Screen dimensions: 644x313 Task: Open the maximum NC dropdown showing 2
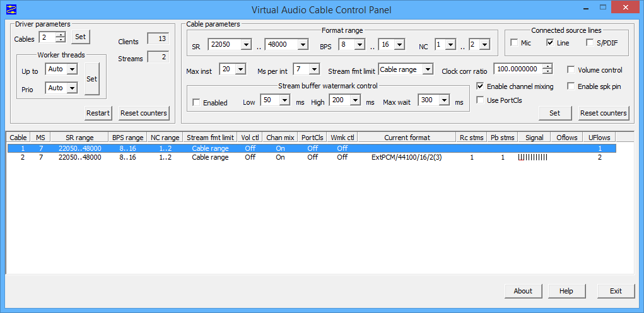484,45
